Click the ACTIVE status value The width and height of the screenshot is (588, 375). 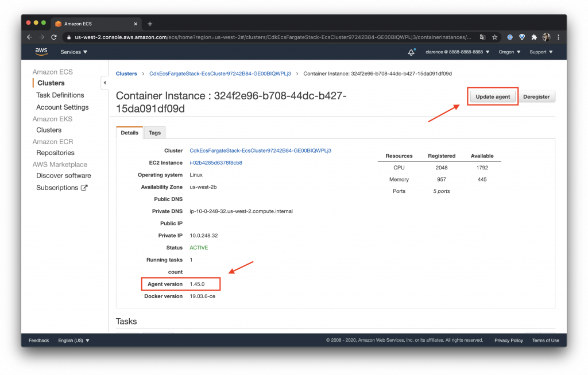coord(199,248)
